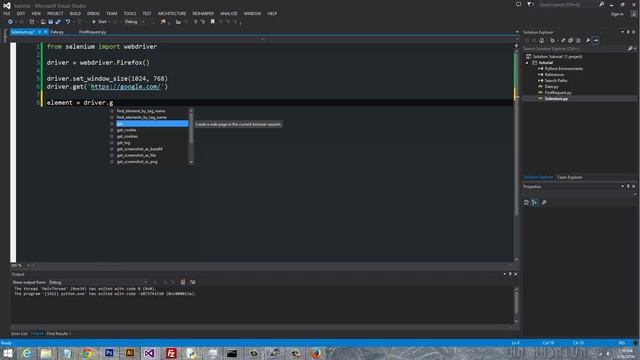Click the search magnifier icon in Solution Explorer
640x360 pixels.
click(x=630, y=49)
